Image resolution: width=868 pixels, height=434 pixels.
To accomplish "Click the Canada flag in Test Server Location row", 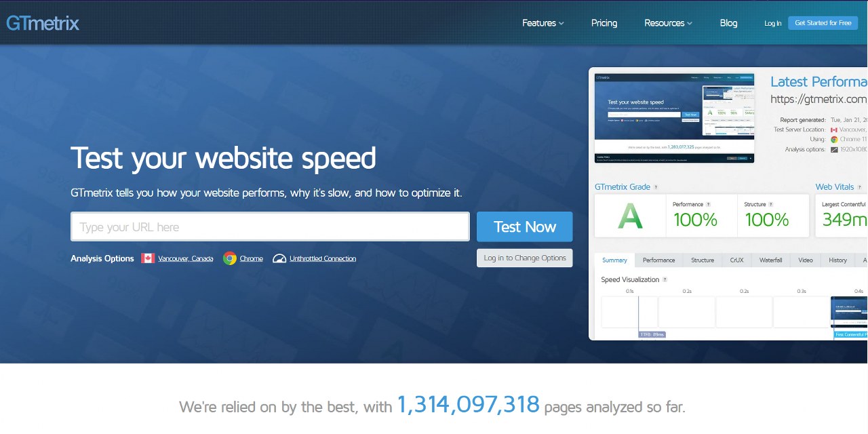I will tap(834, 130).
